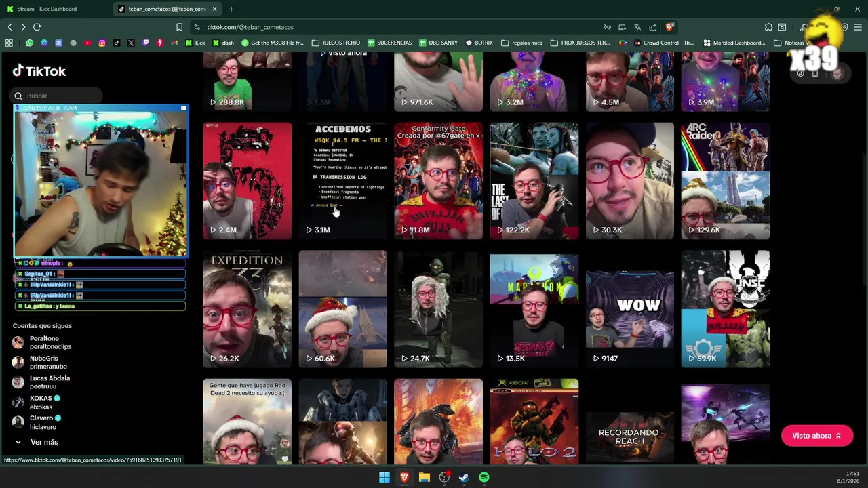
Task: Open Instagram bookmark icon
Action: click(x=102, y=43)
